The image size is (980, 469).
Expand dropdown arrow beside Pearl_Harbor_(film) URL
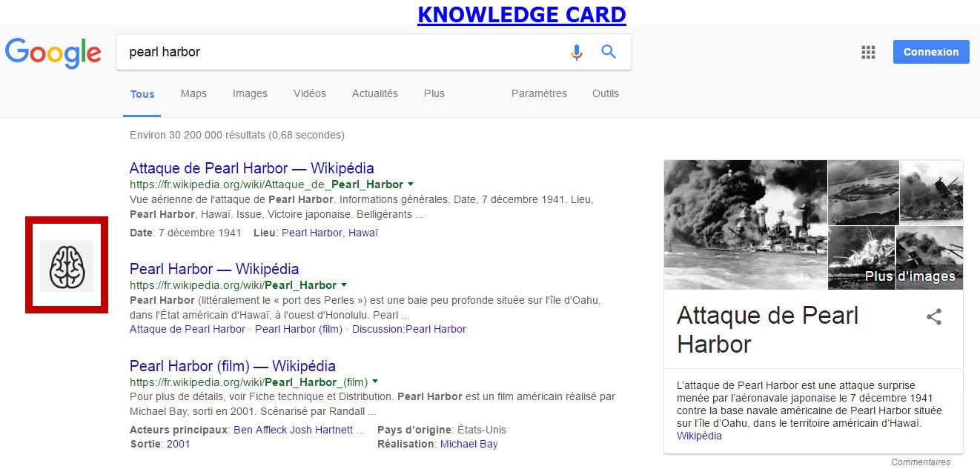(x=375, y=382)
